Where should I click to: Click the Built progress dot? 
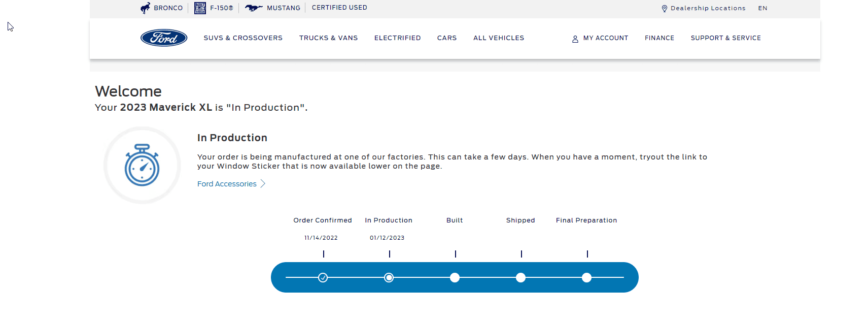click(x=455, y=277)
